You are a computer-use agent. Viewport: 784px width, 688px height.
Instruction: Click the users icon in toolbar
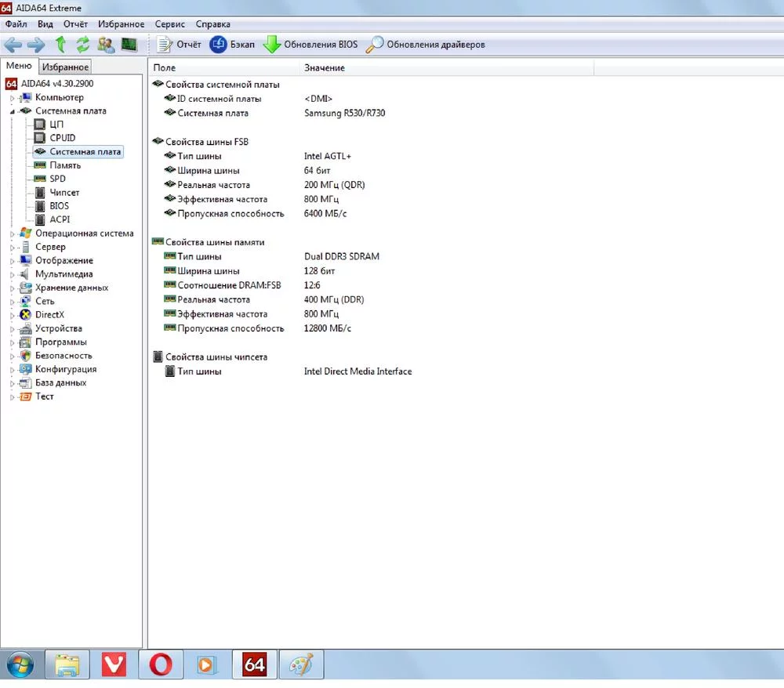[106, 45]
